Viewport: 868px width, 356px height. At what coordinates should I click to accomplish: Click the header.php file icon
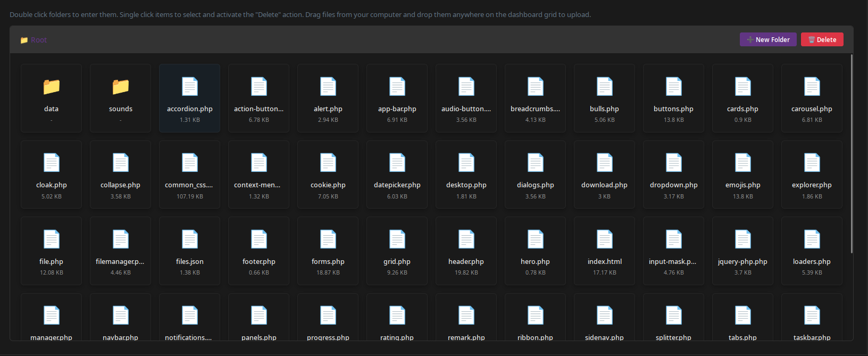466,239
